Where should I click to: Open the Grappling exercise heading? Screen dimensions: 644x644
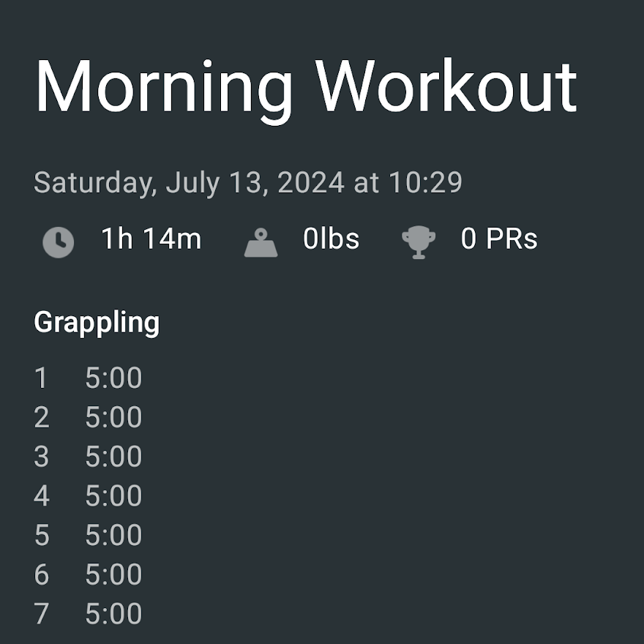[97, 323]
